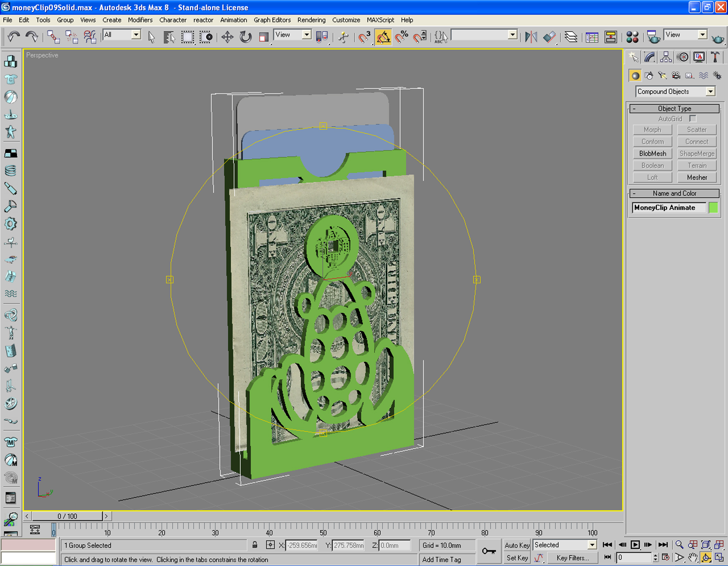This screenshot has width=728, height=566.
Task: Click the Undo arrow icon
Action: coord(14,37)
